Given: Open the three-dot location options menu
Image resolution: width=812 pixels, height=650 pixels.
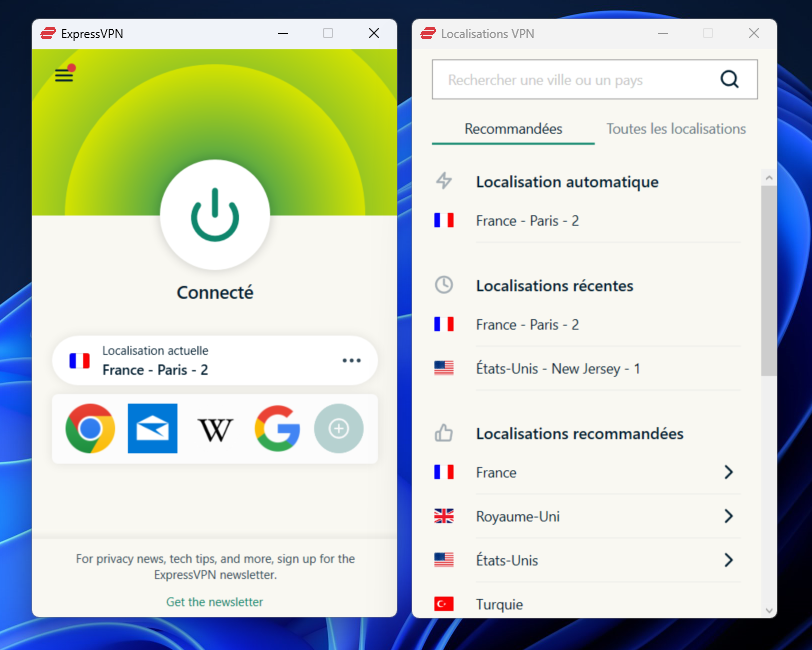Looking at the screenshot, I should click(x=352, y=360).
